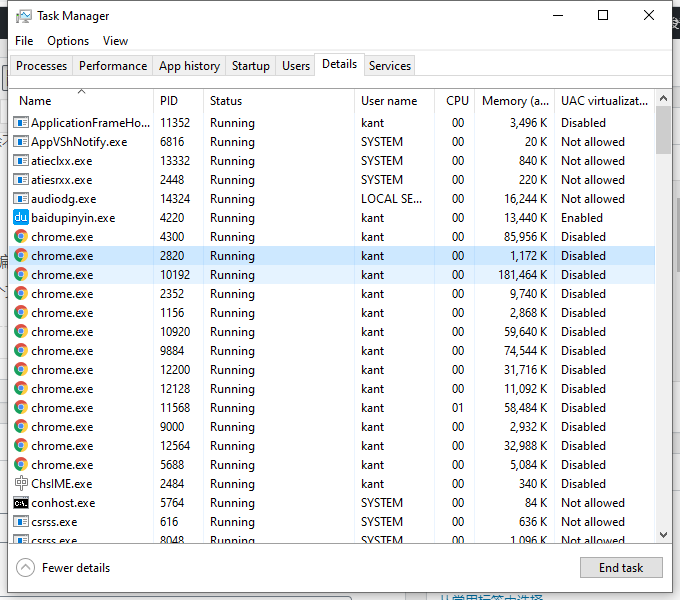Click the vertical scrollbar thumb
Viewport: 680px width, 600px height.
tap(663, 130)
